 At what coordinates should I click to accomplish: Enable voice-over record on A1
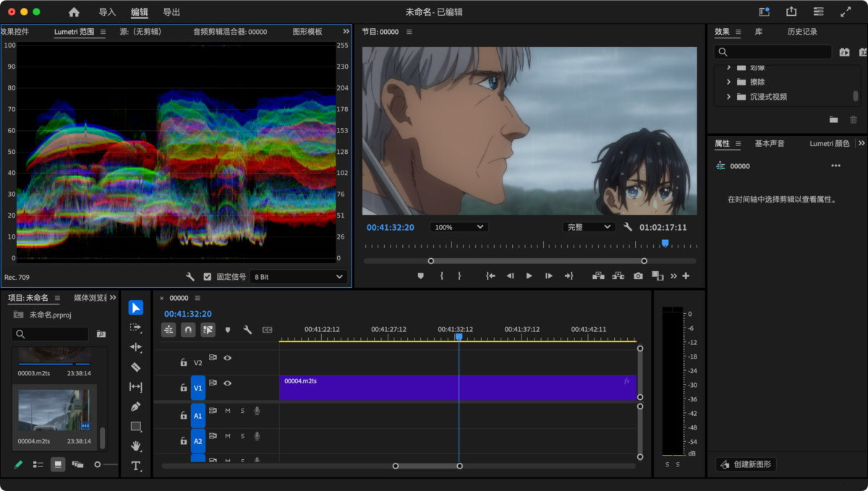[x=257, y=411]
